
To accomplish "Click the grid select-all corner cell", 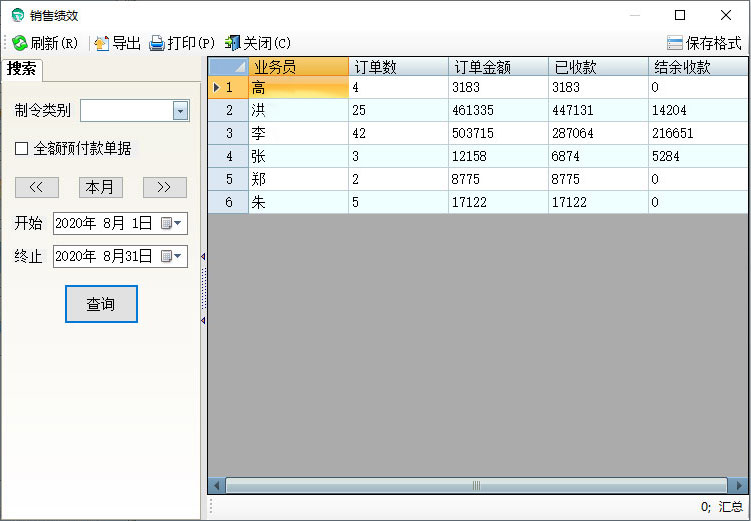I will [228, 67].
